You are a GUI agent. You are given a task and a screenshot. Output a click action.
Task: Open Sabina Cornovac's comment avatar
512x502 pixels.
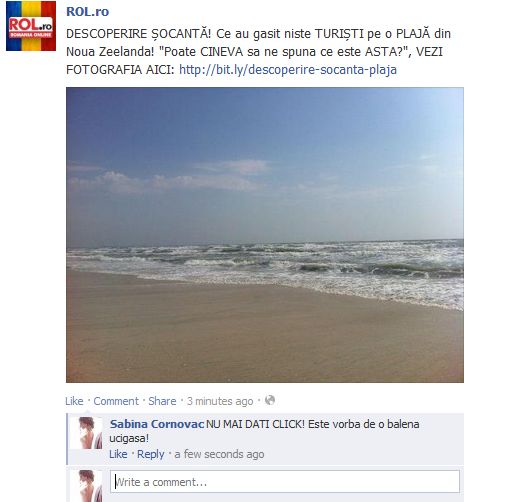tap(87, 433)
